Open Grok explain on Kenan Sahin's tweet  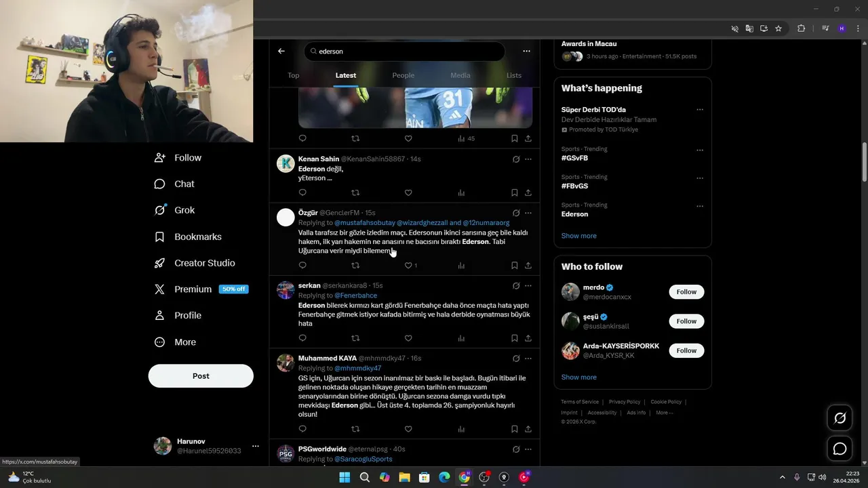(516, 159)
